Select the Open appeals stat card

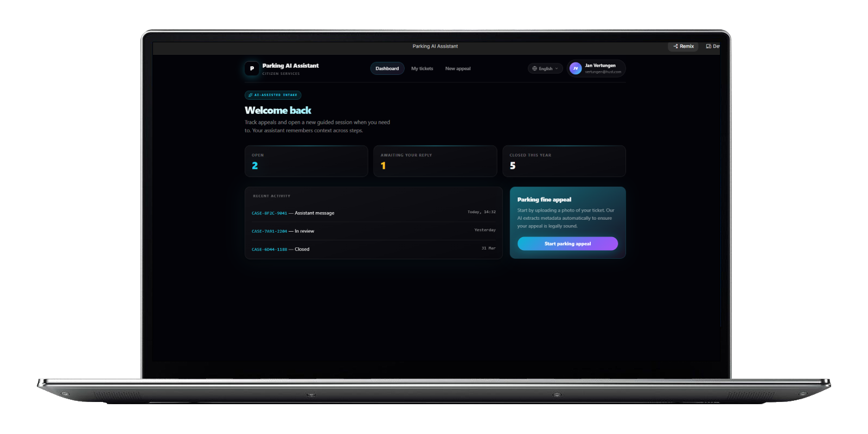click(x=306, y=161)
